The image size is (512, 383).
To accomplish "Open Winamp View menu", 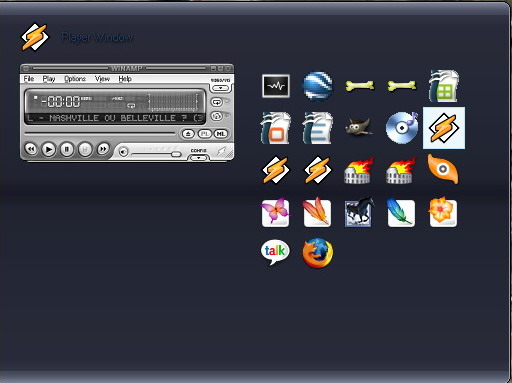I will tap(102, 79).
